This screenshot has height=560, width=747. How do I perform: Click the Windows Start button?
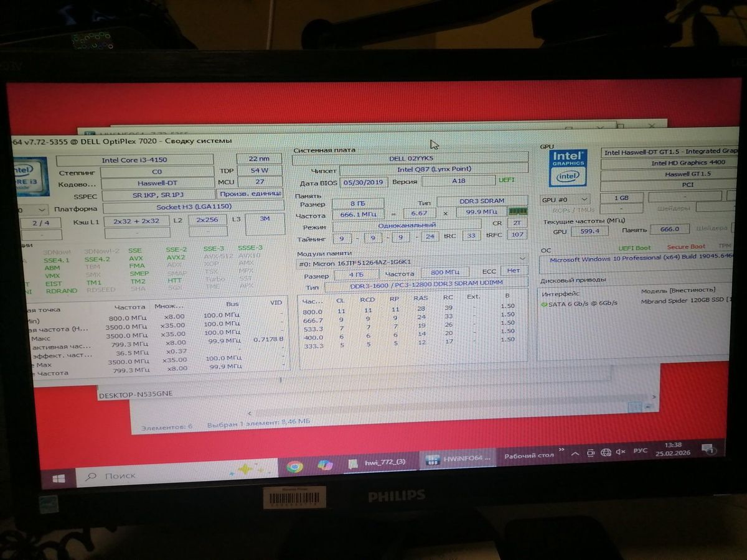(58, 479)
